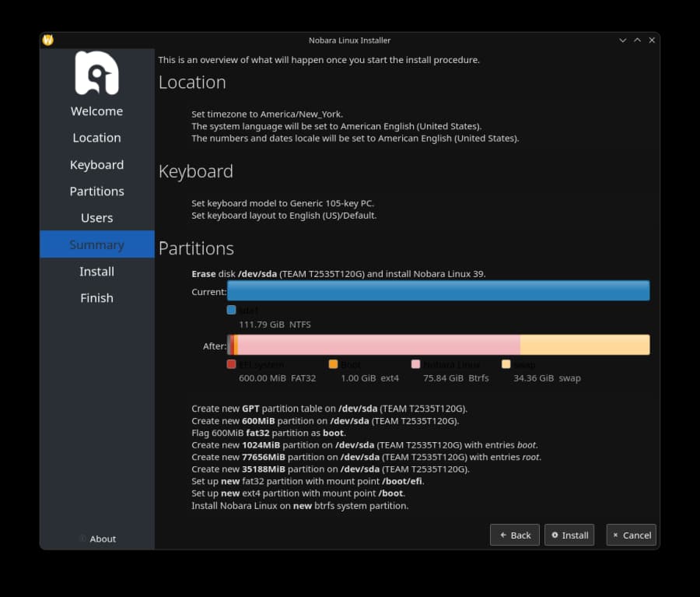The width and height of the screenshot is (700, 597).
Task: Click the system language American English line
Action: tap(337, 126)
